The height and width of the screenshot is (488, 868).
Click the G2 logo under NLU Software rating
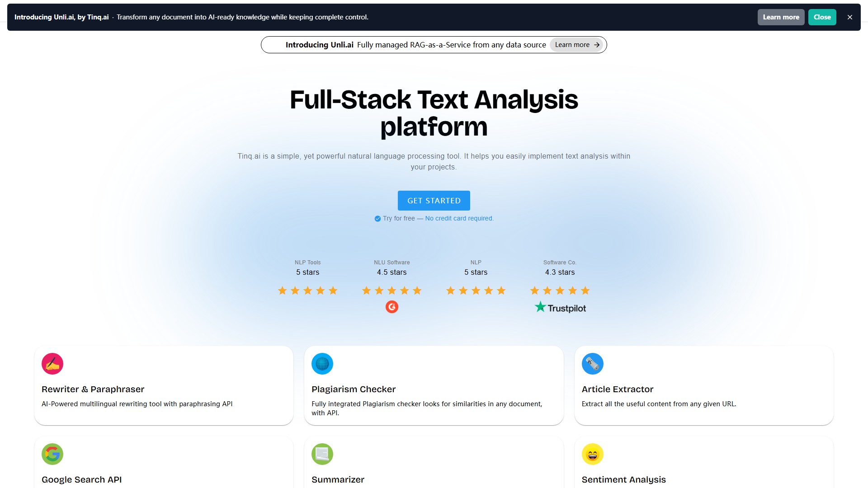pyautogui.click(x=392, y=307)
